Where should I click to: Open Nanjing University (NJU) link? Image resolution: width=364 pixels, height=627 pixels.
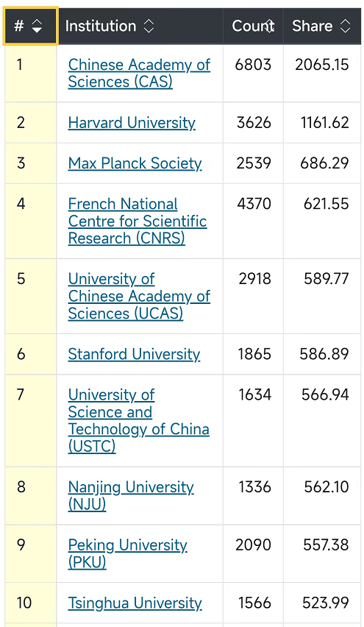(131, 496)
